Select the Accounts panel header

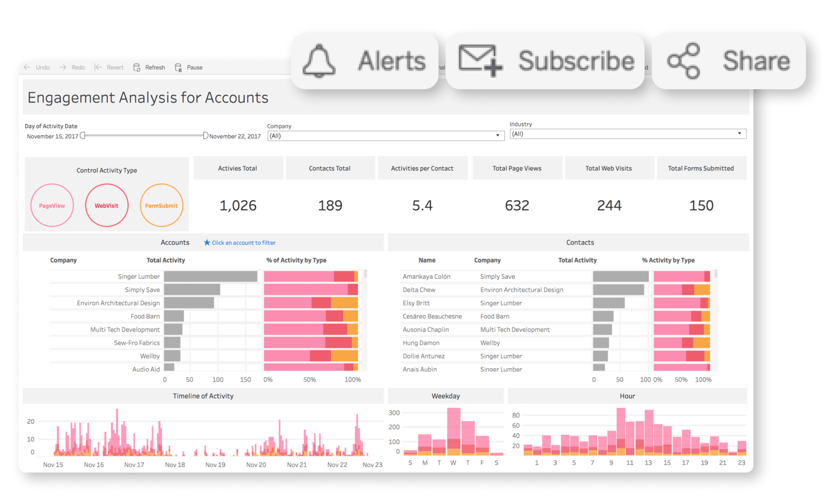pos(175,242)
